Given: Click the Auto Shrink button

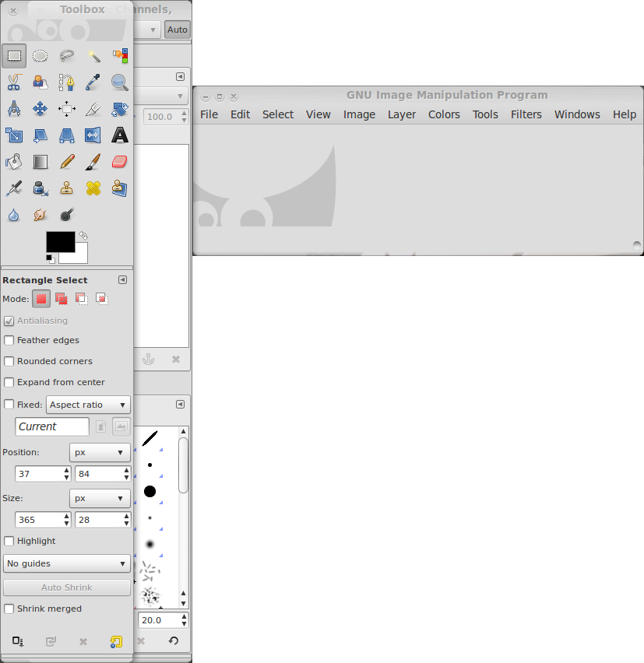Looking at the screenshot, I should click(67, 588).
